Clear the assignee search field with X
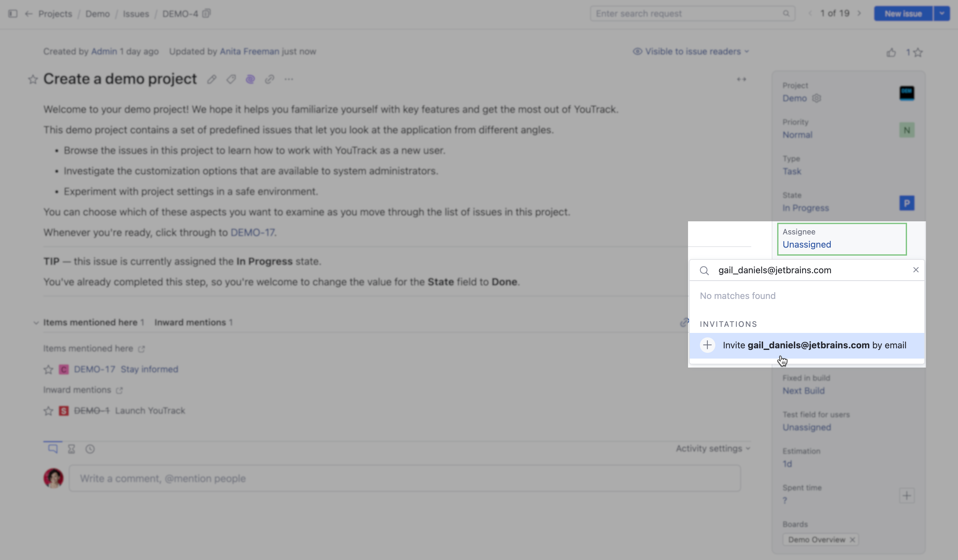 click(916, 270)
